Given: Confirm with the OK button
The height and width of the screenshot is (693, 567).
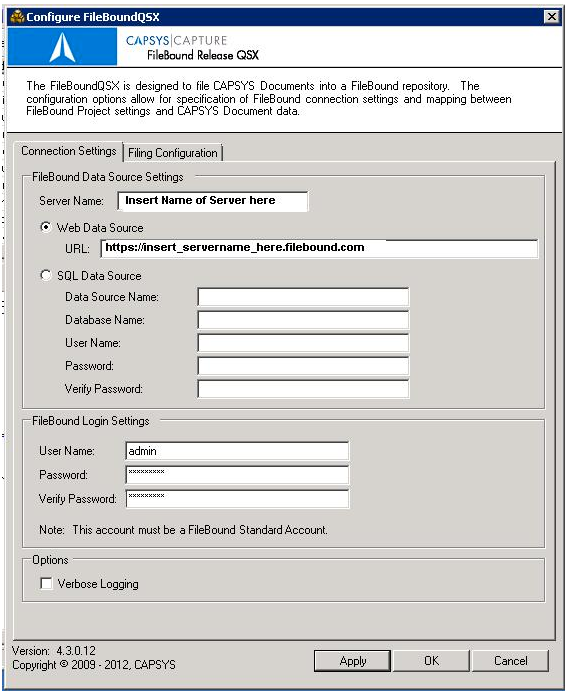Looking at the screenshot, I should pyautogui.click(x=431, y=661).
